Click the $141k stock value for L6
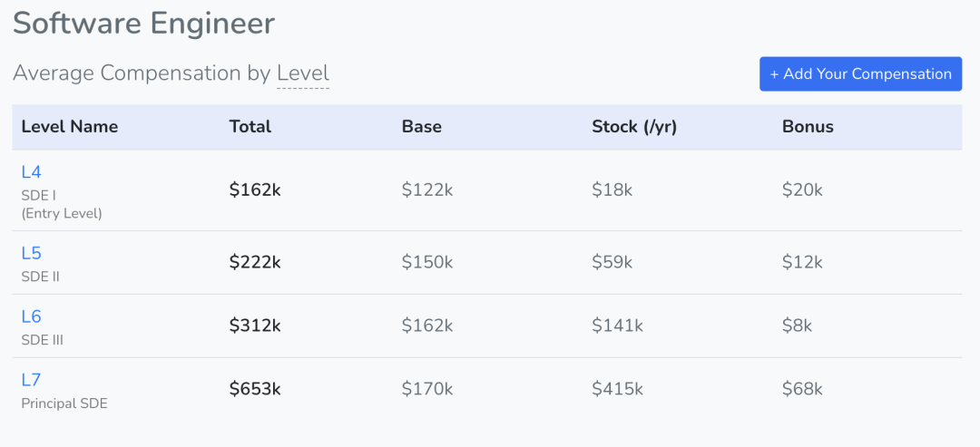980x447 pixels. tap(618, 326)
